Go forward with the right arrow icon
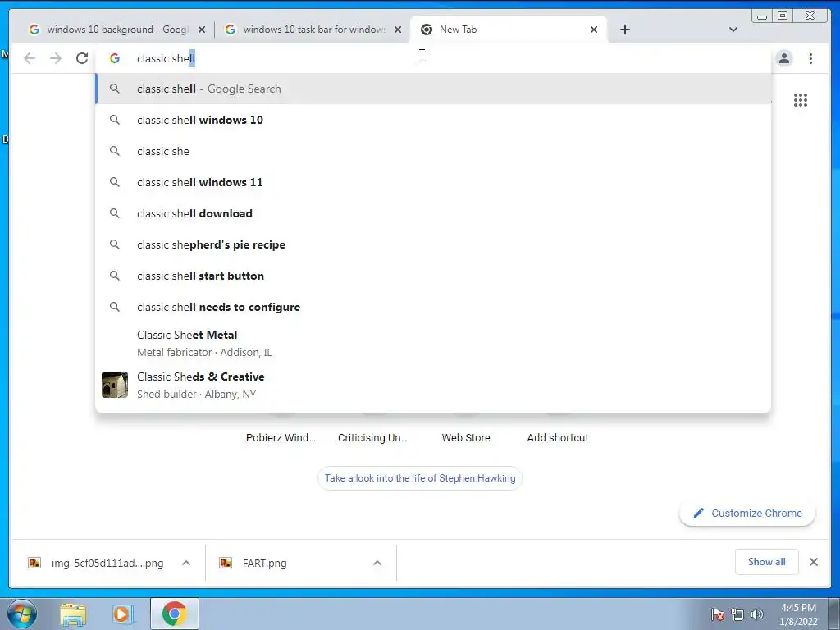The image size is (840, 630). (56, 58)
